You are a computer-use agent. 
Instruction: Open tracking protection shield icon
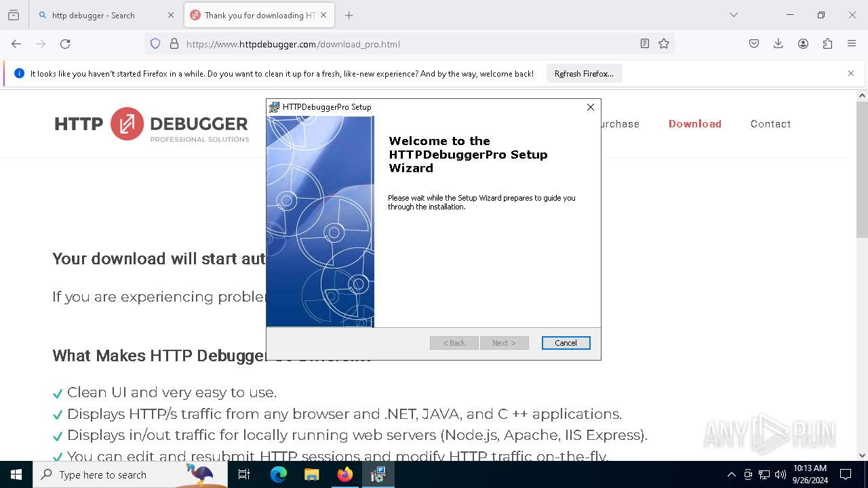(x=155, y=44)
